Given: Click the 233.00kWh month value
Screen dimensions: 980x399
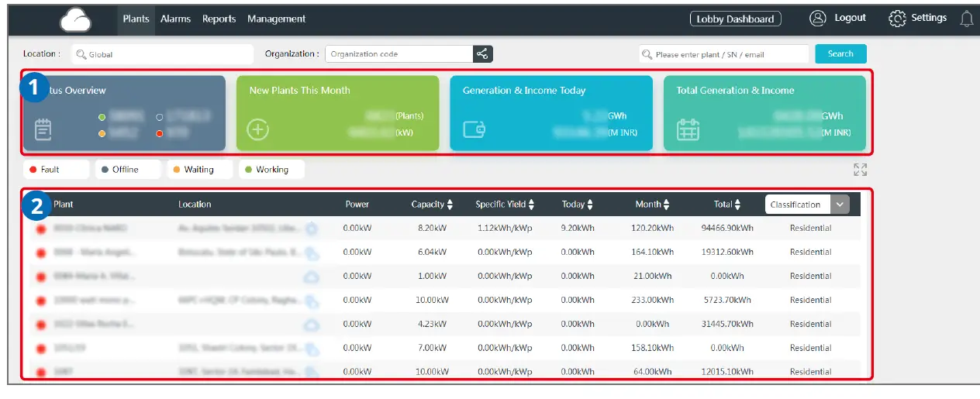Looking at the screenshot, I should click(x=653, y=301).
